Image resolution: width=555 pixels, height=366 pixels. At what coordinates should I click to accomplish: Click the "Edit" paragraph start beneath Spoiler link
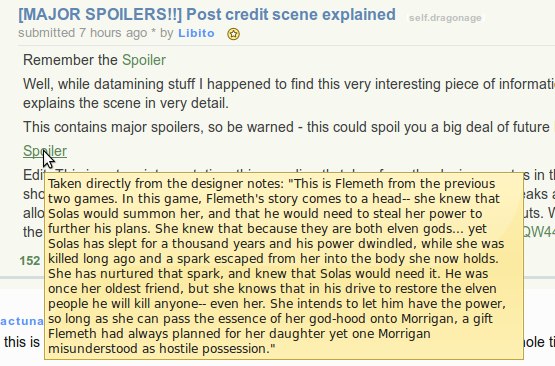point(34,175)
